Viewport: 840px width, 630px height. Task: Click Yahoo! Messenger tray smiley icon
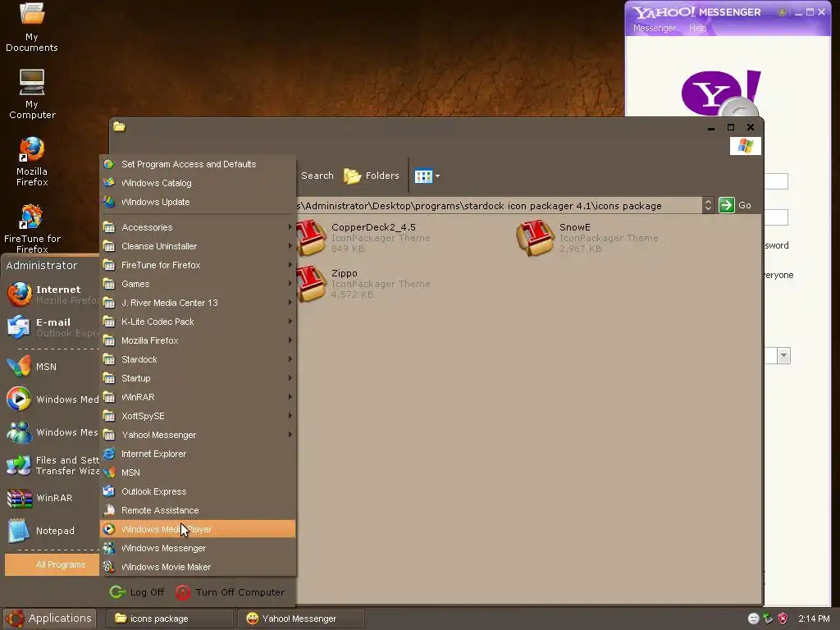pos(753,619)
